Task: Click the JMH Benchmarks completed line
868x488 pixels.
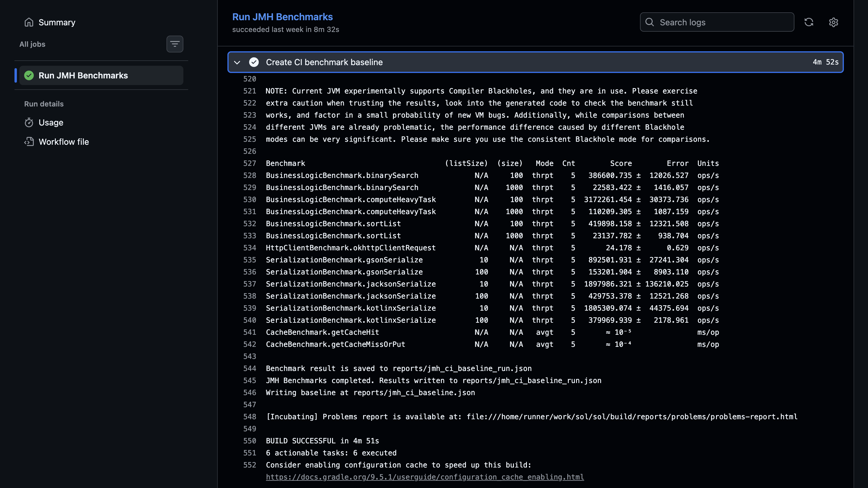Action: (x=434, y=381)
